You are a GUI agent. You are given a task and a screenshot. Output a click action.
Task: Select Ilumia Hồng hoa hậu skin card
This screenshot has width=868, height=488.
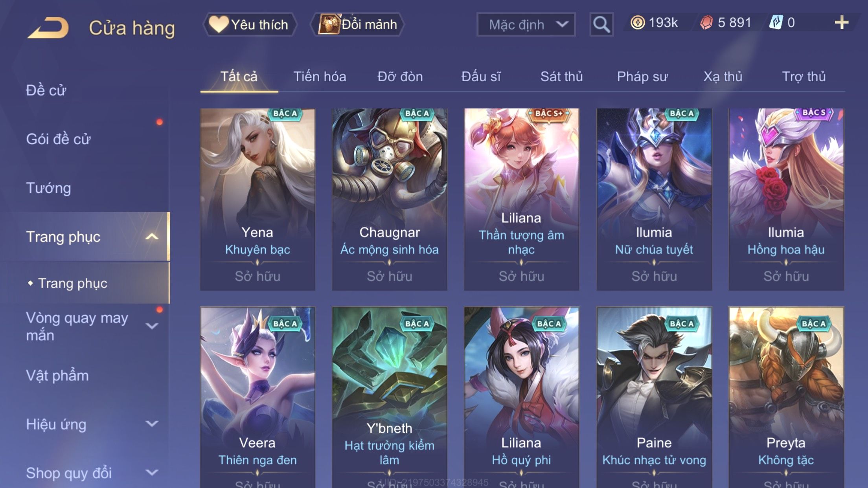point(786,200)
